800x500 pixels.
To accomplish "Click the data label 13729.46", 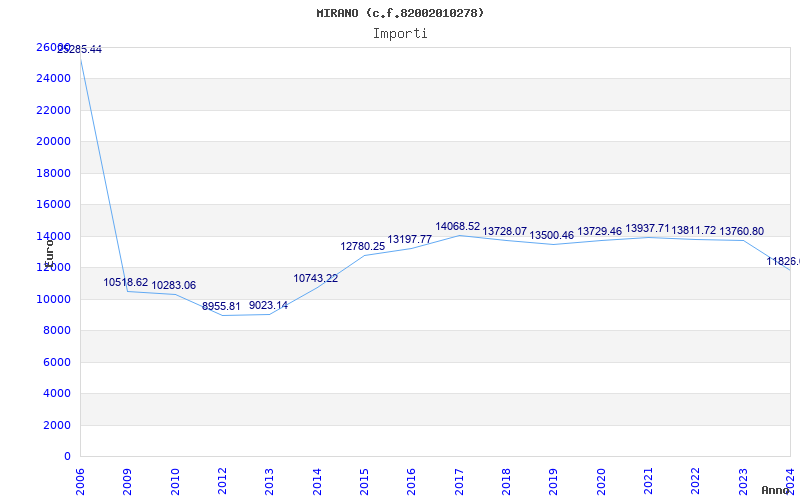I will pyautogui.click(x=599, y=231).
